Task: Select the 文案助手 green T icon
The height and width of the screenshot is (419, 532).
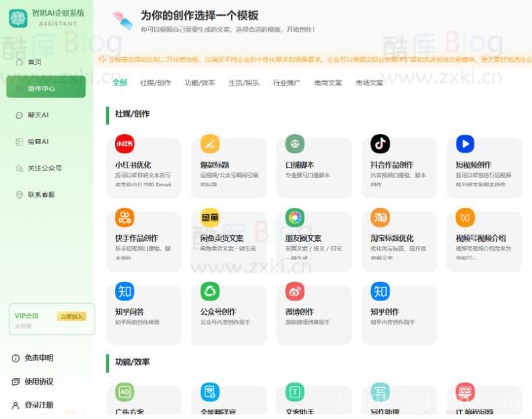Action: (x=295, y=392)
